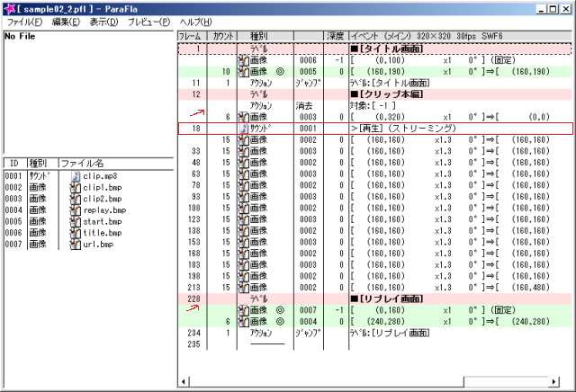The height and width of the screenshot is (392, 576).
Task: Click the left arrow of the horizontal scrollbar
Action: pos(184,382)
